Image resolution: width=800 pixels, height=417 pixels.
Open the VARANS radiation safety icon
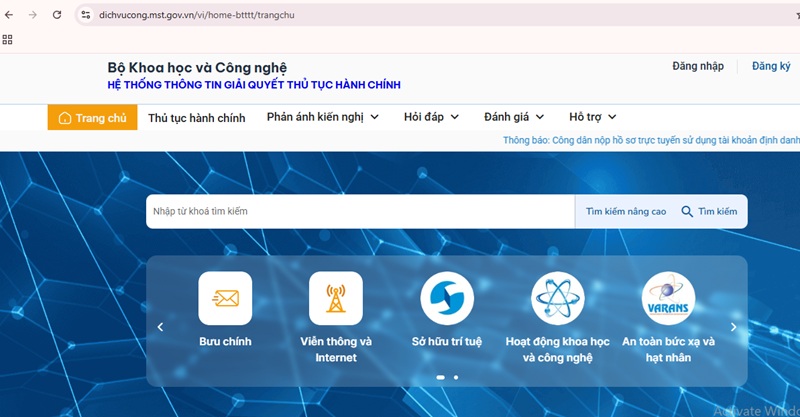(668, 298)
